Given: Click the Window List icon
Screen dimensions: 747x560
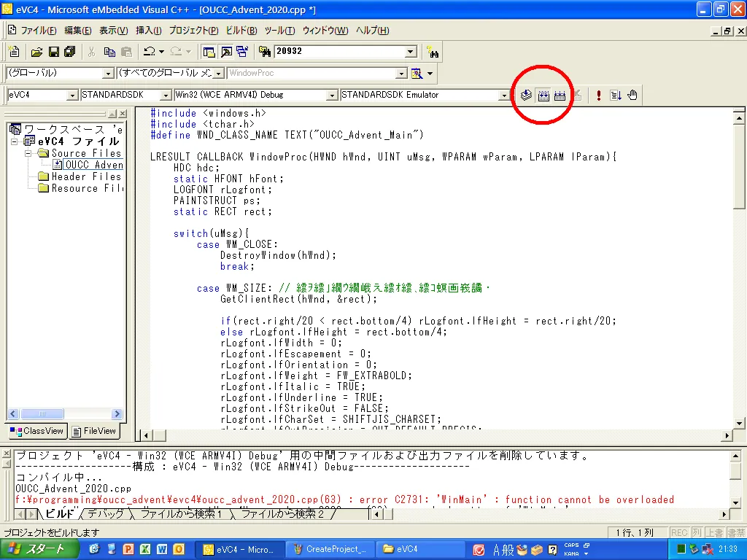Looking at the screenshot, I should point(242,52).
